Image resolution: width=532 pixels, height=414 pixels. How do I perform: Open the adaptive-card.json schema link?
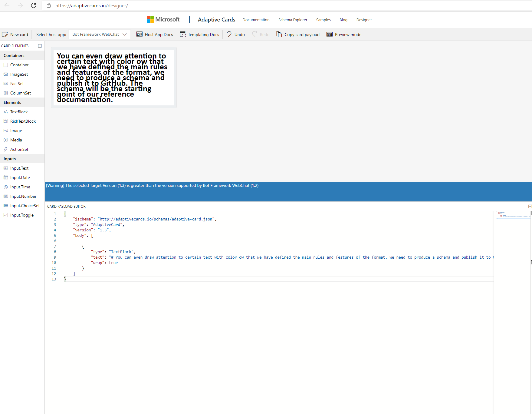(x=156, y=219)
